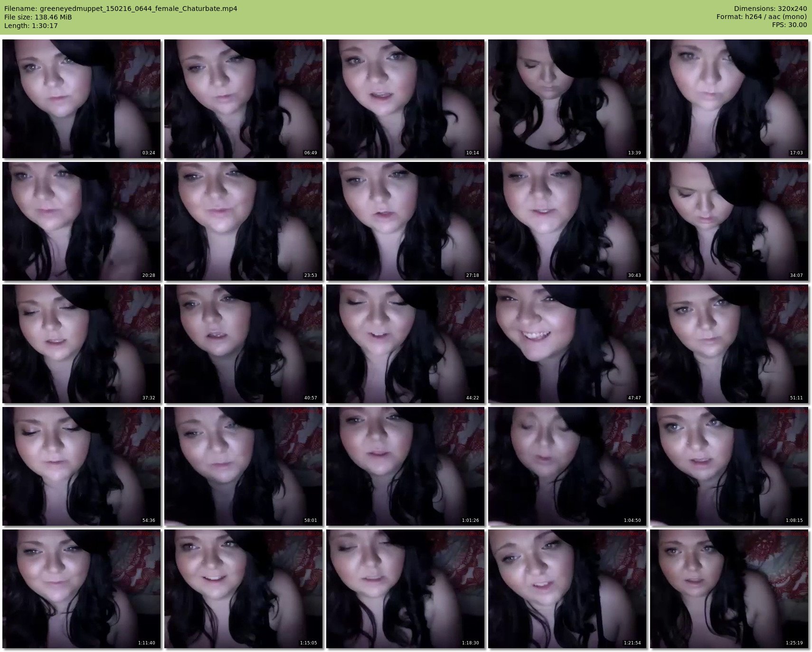Select the frame marked 34:07
The width and height of the screenshot is (812, 652).
pyautogui.click(x=729, y=221)
